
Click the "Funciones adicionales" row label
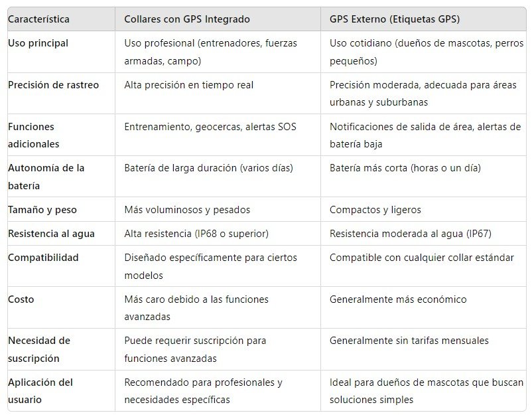33,135
